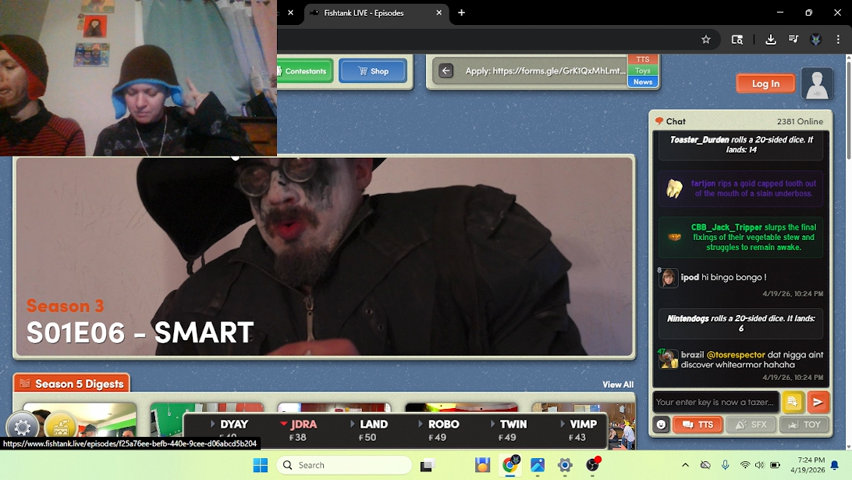Bookmark this page with the star icon
852x480 pixels.
click(x=706, y=39)
